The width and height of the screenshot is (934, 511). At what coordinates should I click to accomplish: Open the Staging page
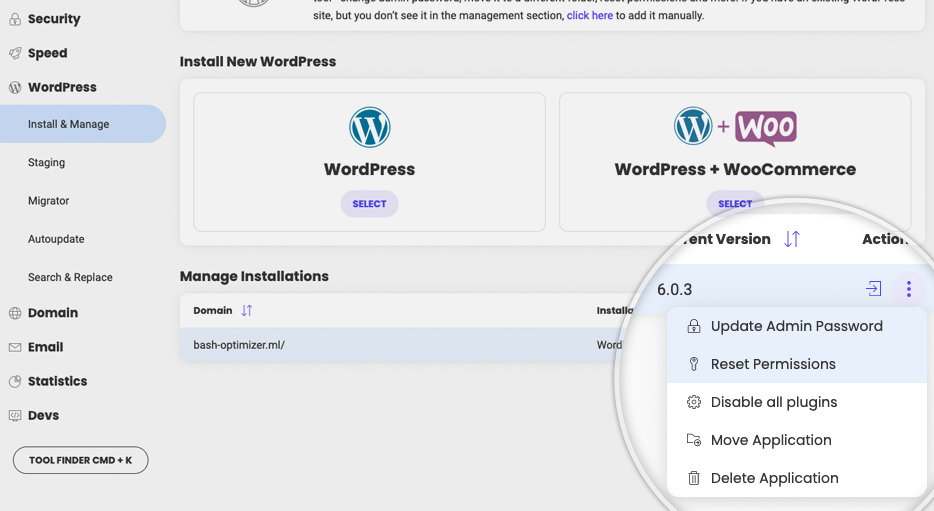46,163
